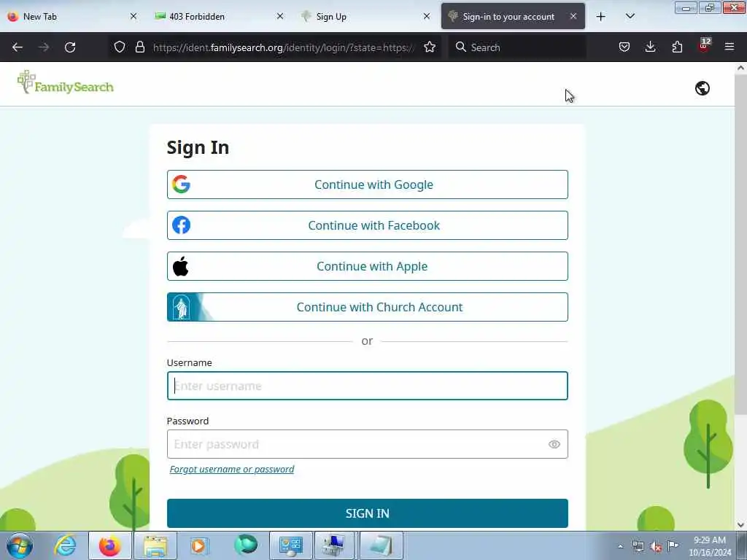Image resolution: width=747 pixels, height=560 pixels.
Task: Click the site padlock icon
Action: tap(139, 47)
